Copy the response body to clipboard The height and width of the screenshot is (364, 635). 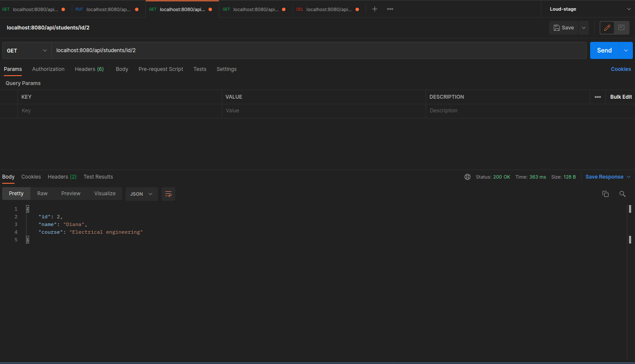(606, 194)
